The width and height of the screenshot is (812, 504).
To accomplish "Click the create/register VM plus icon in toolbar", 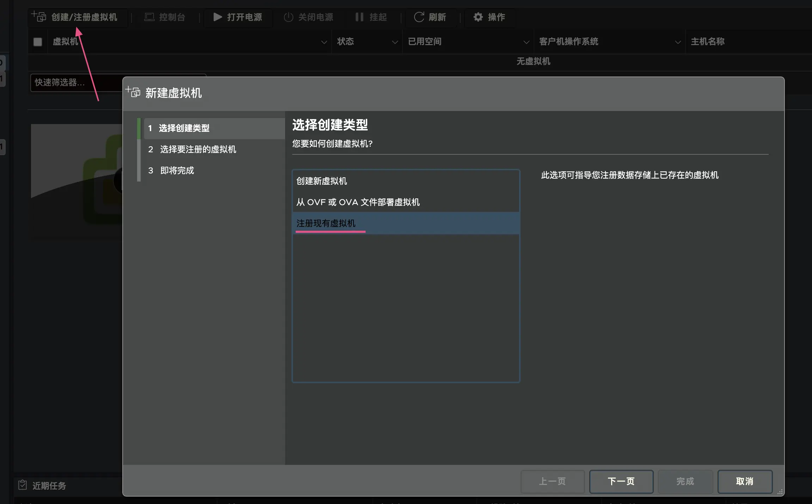I will point(39,16).
